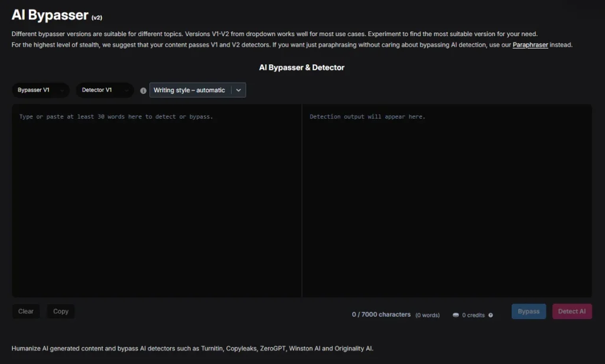The image size is (605, 364).
Task: Click the 0/7000 characters counter
Action: 380,314
